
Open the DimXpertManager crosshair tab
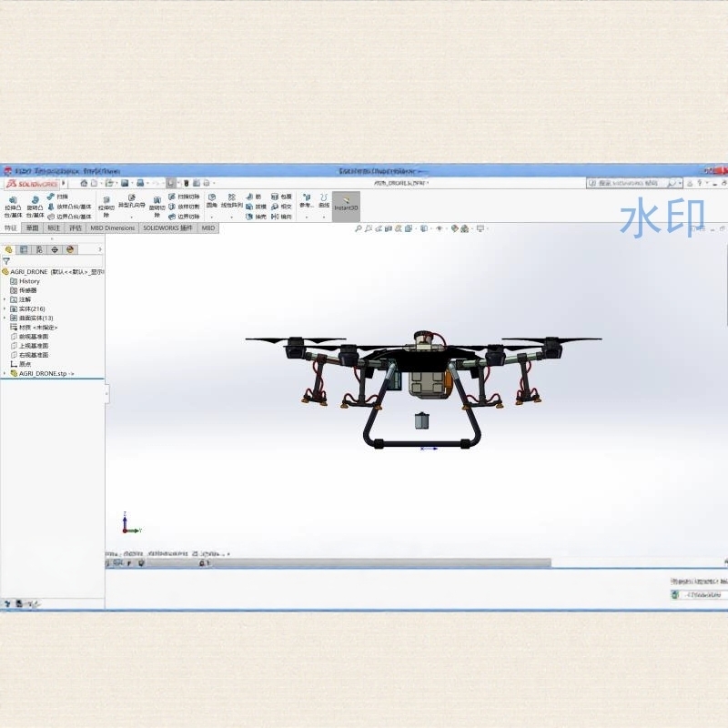55,249
